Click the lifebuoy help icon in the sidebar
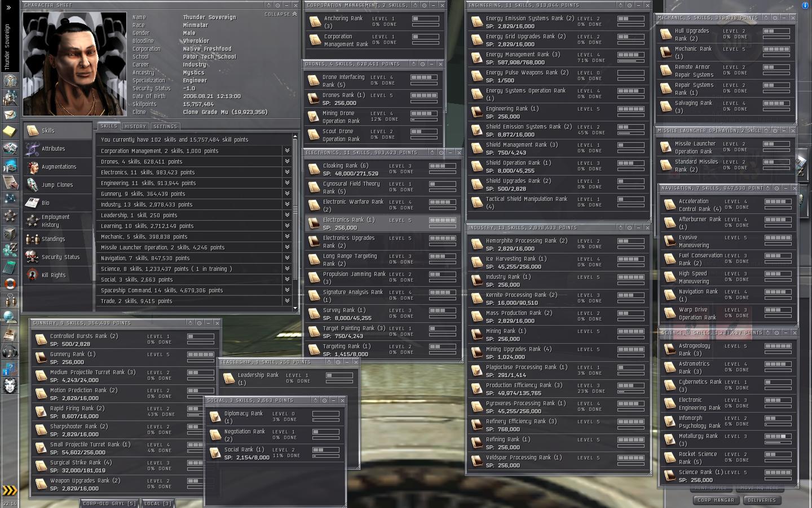Screen dimensions: 812x508 click(10, 284)
